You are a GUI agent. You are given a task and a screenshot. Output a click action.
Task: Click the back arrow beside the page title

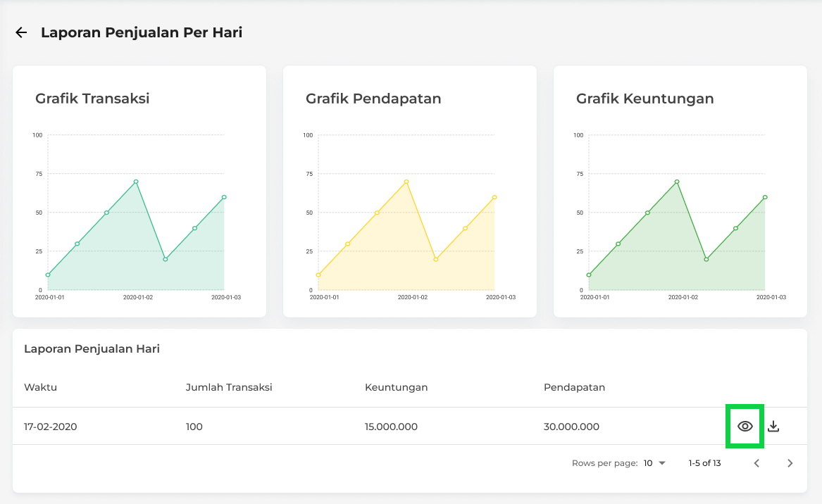21,32
